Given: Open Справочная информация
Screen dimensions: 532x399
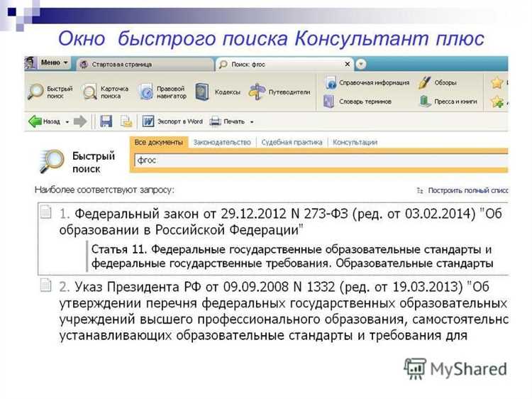Looking at the screenshot, I should [x=367, y=82].
